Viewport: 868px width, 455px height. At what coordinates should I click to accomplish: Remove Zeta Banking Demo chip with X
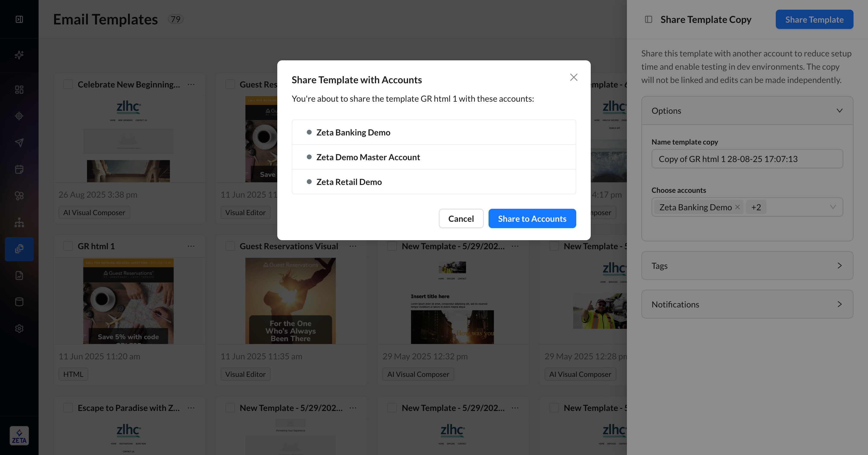[x=737, y=207]
